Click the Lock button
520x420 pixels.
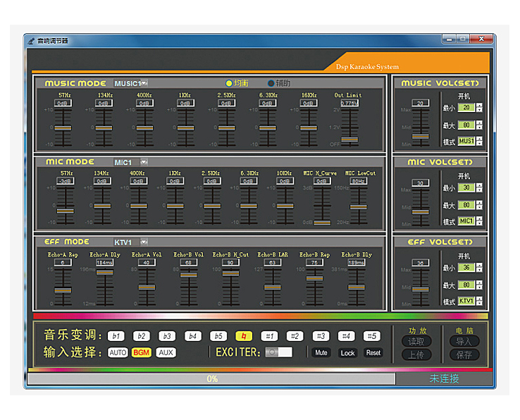(347, 352)
